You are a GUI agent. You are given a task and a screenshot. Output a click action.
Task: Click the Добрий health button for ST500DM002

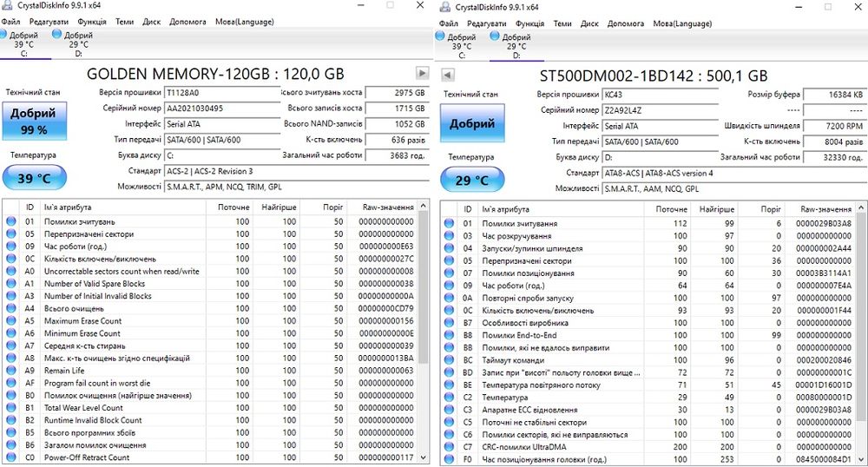(x=472, y=123)
